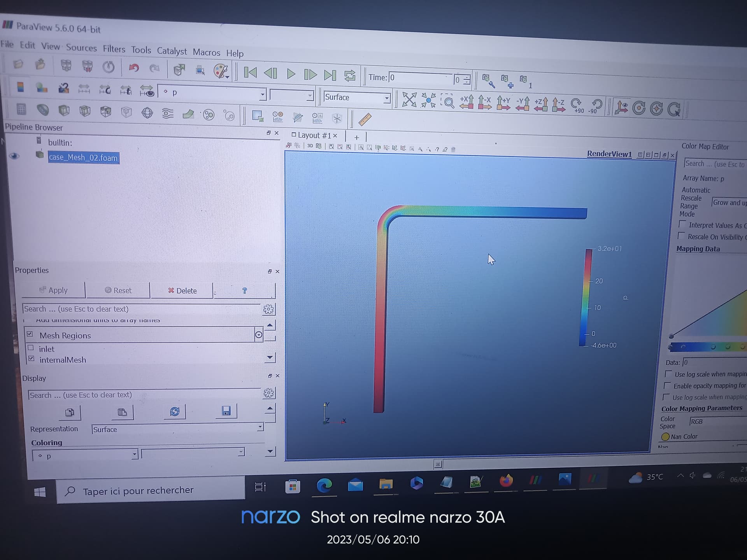Click the Warp By Vector filter icon

(x=188, y=114)
